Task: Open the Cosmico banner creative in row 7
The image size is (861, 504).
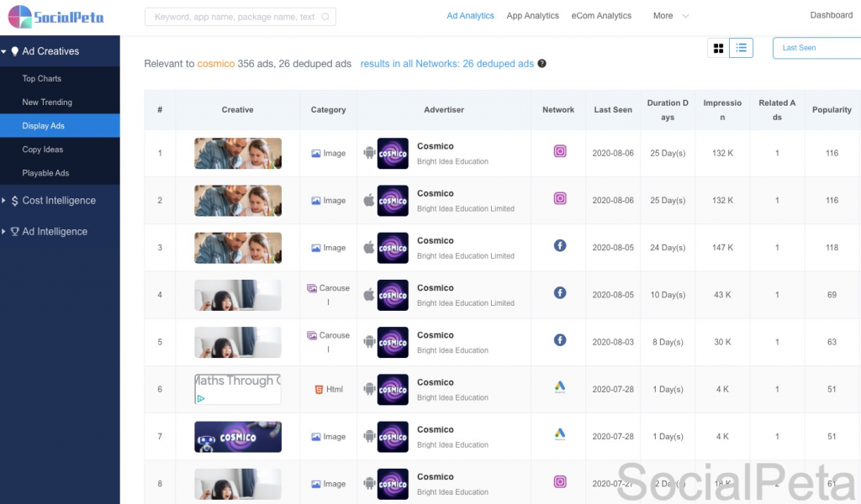Action: tap(238, 437)
